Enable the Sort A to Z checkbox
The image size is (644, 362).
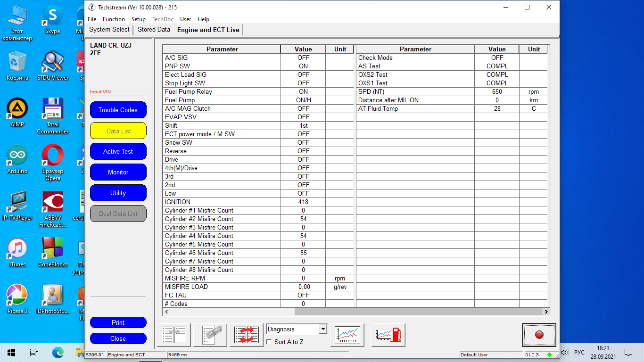tap(270, 342)
